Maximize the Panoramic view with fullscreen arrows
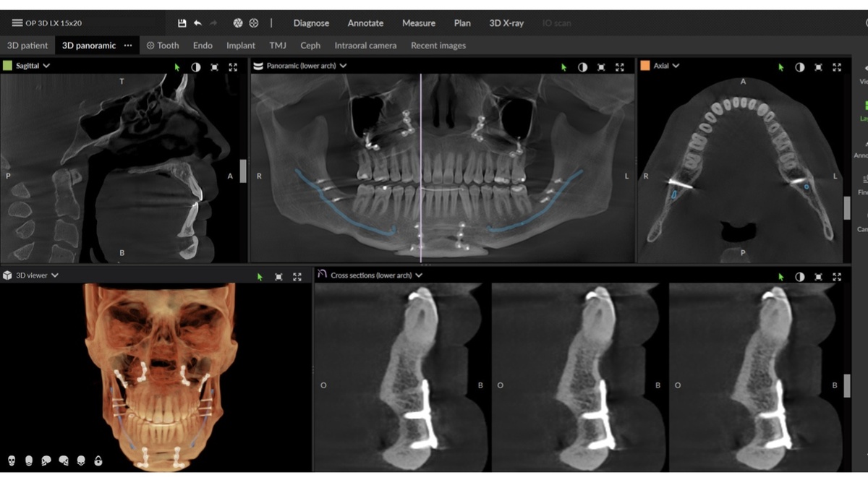 pyautogui.click(x=620, y=67)
